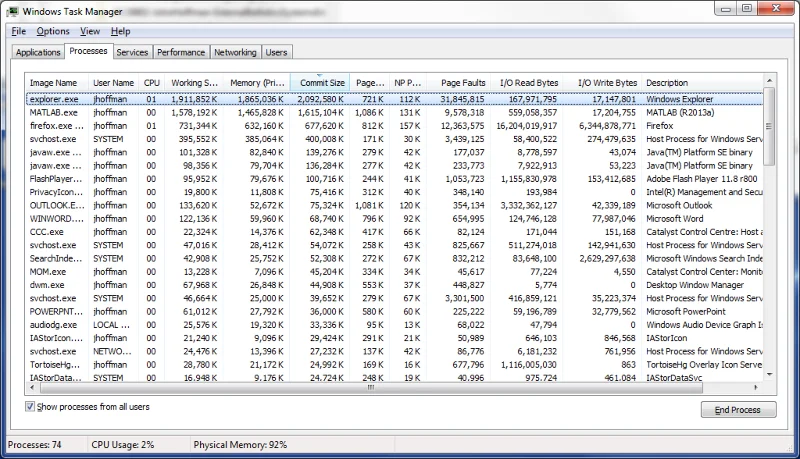This screenshot has height=459, width=800.
Task: Select the PrivacyIcon process row
Action: tap(394, 192)
